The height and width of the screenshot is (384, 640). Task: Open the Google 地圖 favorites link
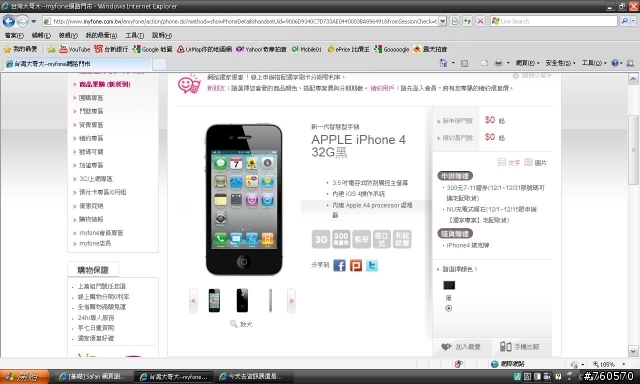point(153,49)
